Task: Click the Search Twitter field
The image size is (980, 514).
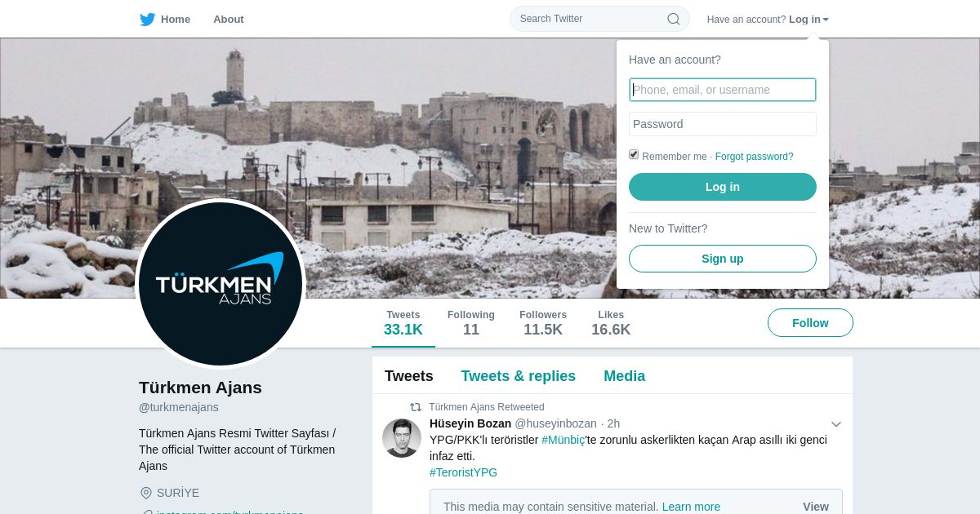Action: coord(599,19)
